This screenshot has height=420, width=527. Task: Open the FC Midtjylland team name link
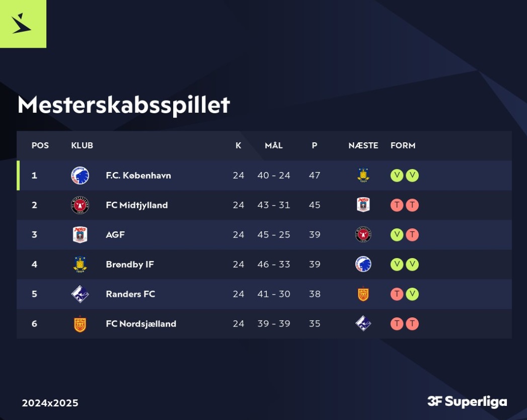[136, 205]
